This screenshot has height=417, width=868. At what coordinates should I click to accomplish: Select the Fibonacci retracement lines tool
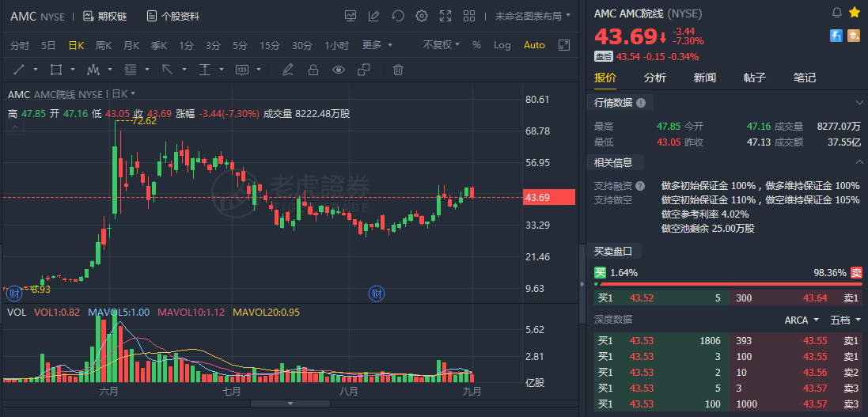click(131, 70)
